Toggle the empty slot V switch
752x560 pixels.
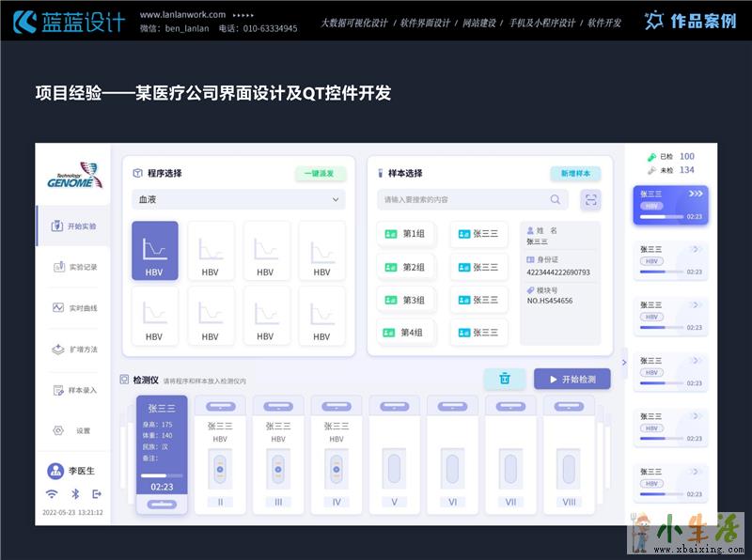pyautogui.click(x=395, y=468)
